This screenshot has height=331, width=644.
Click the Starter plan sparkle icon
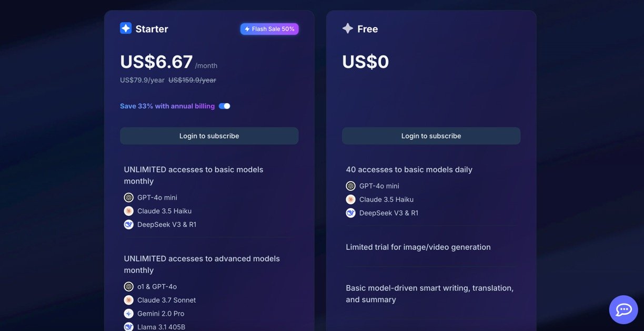pyautogui.click(x=126, y=28)
